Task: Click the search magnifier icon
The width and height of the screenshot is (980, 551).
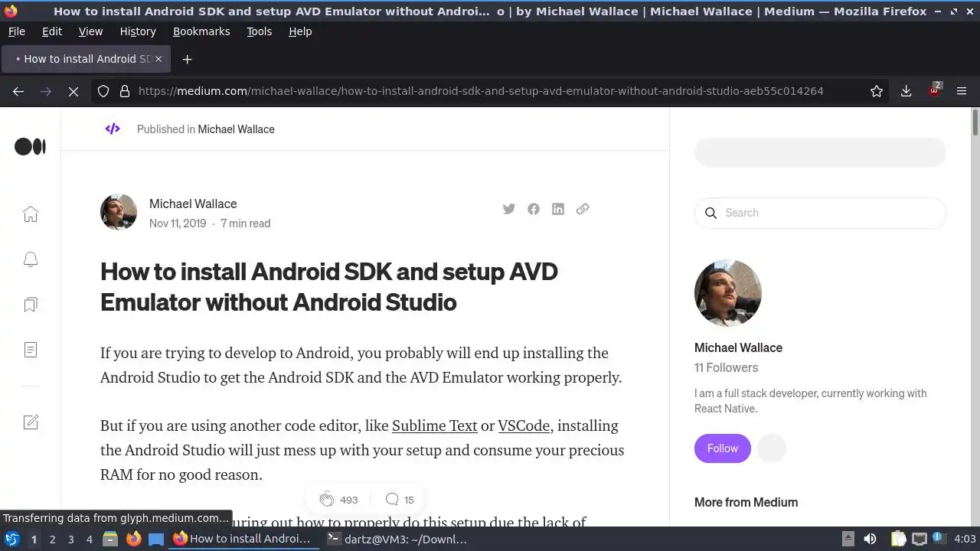Action: 710,213
